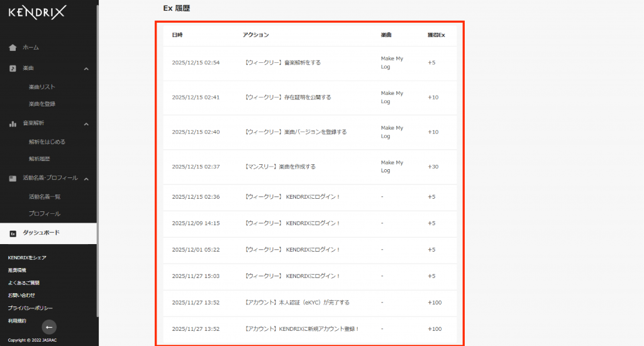644x346 pixels.
Task: Select 楽曲を登録 in the sidebar
Action: [x=42, y=104]
